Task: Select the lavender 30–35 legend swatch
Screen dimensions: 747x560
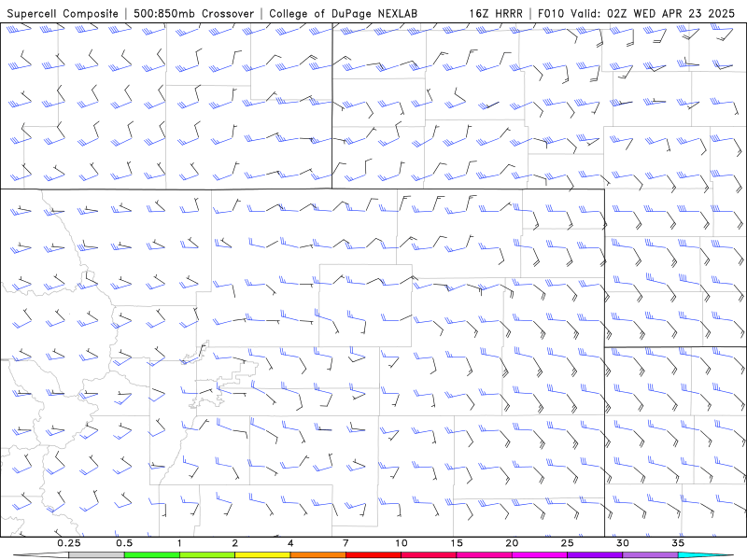Action: (650, 555)
